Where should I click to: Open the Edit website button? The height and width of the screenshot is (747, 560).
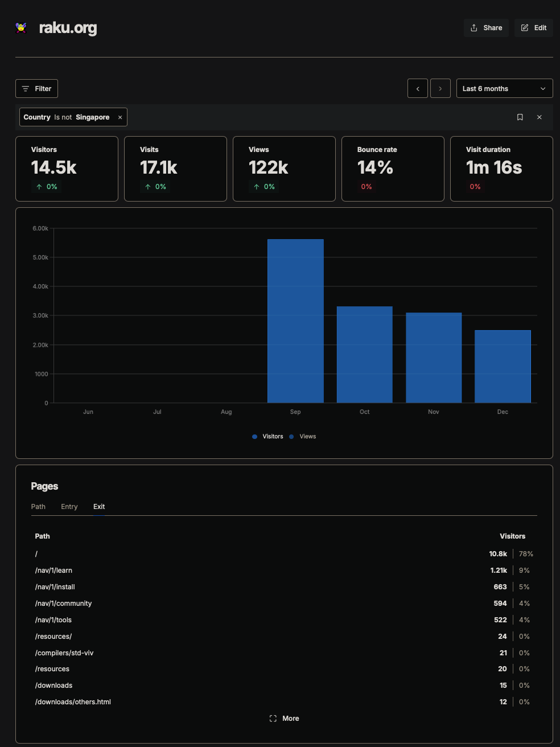pos(533,28)
